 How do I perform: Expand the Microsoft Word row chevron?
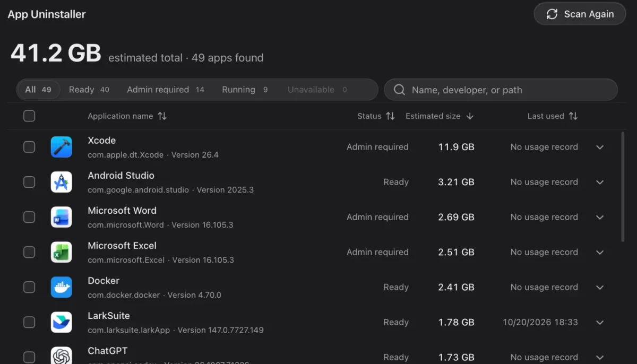(600, 217)
